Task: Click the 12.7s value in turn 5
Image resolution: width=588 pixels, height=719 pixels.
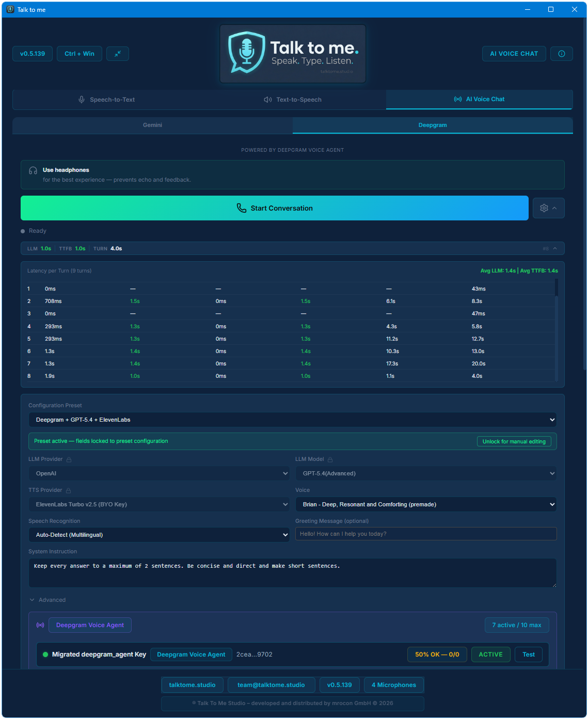Action: point(478,339)
